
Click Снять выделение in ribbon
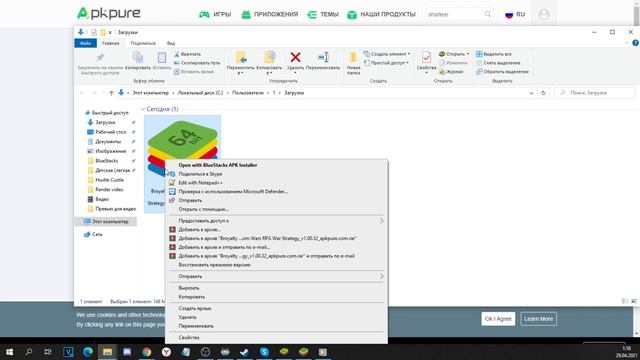click(498, 63)
